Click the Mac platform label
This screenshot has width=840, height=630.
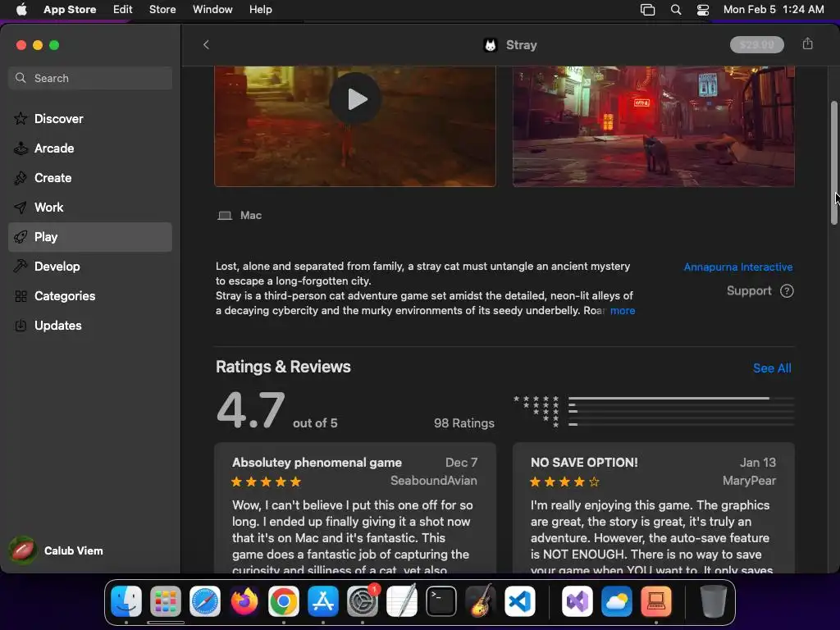251,216
